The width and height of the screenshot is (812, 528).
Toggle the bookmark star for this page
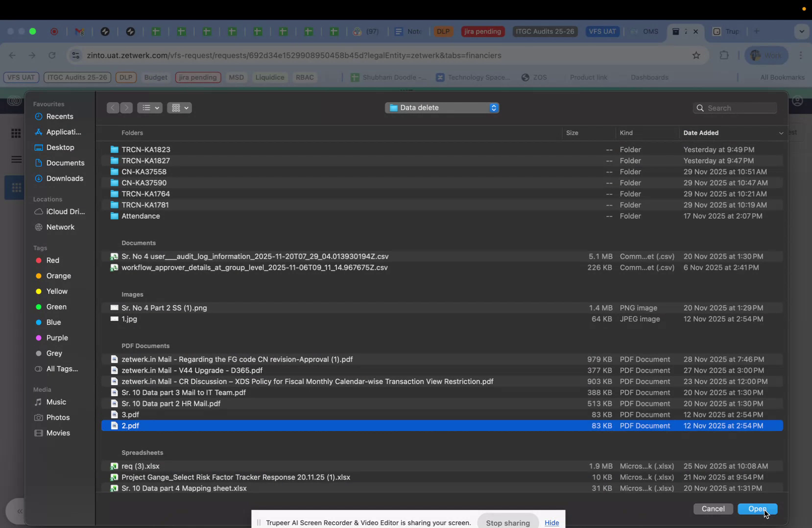[x=696, y=55]
